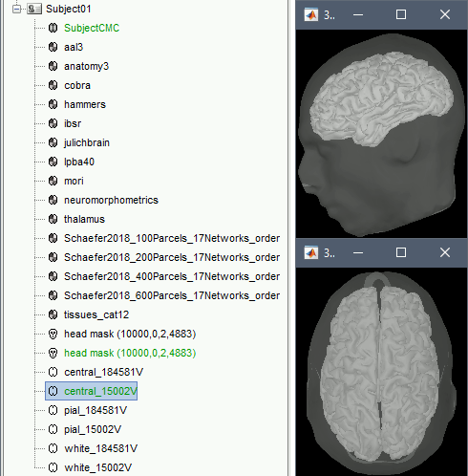This screenshot has height=476, width=468.
Task: Click the MATLAB icon in the top figure window
Action: pos(311,14)
